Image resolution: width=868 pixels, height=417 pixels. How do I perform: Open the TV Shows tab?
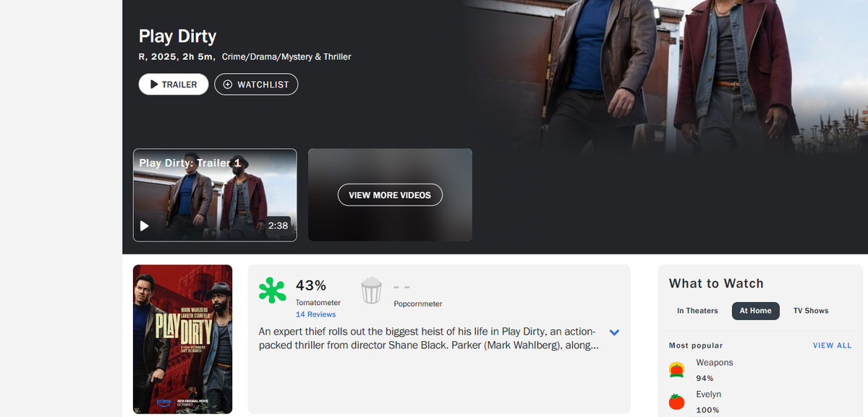coord(811,311)
